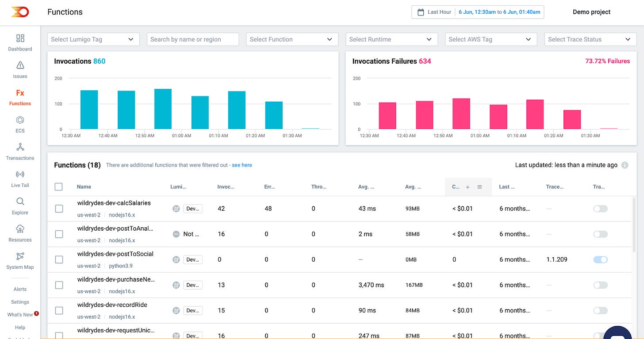Open What's New in sidebar
Viewport: 644px width, 339px height.
pyautogui.click(x=20, y=315)
